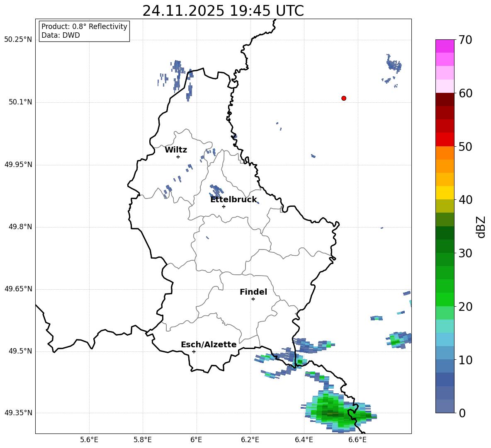Image resolution: width=491 pixels, height=448 pixels.
Task: Click the magenta top colorbar segment
Action: 445,46
